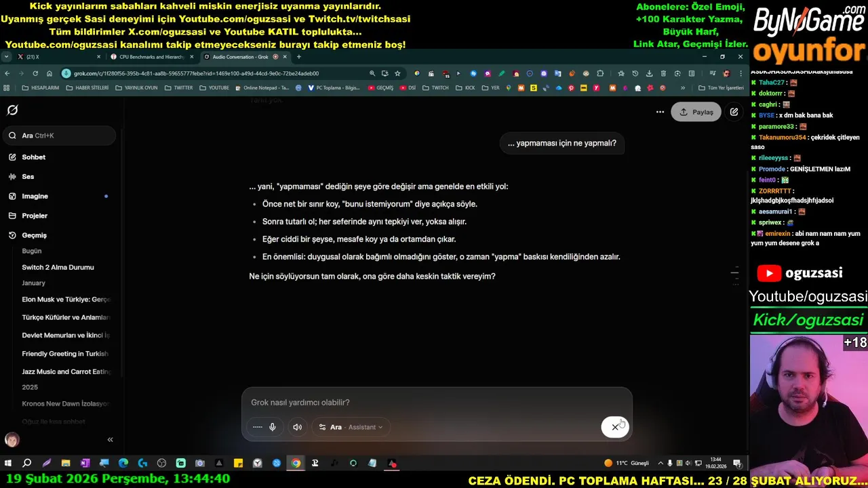Click Chrome icon in taskbar
The width and height of the screenshot is (868, 488).
(296, 464)
